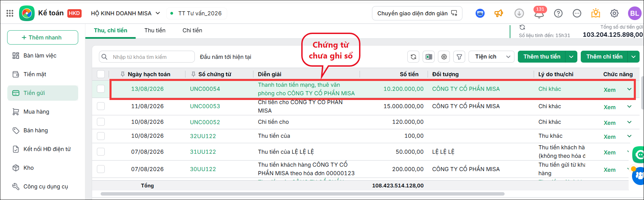Screen dimensions: 644x200
Task: Click Chuyển giao diện đơn giản button
Action: tap(417, 13)
